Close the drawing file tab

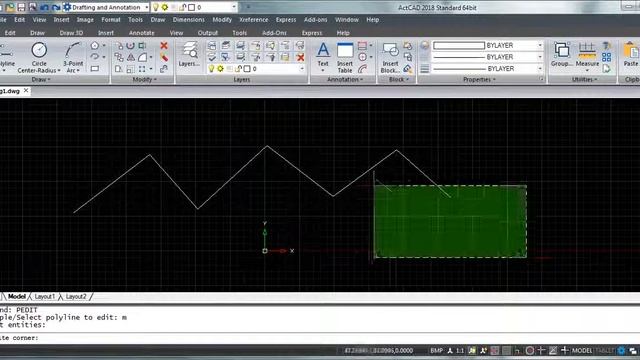[26, 91]
